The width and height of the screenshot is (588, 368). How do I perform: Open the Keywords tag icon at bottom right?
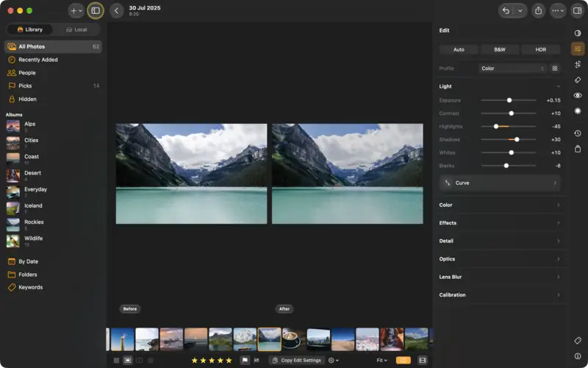point(578,340)
